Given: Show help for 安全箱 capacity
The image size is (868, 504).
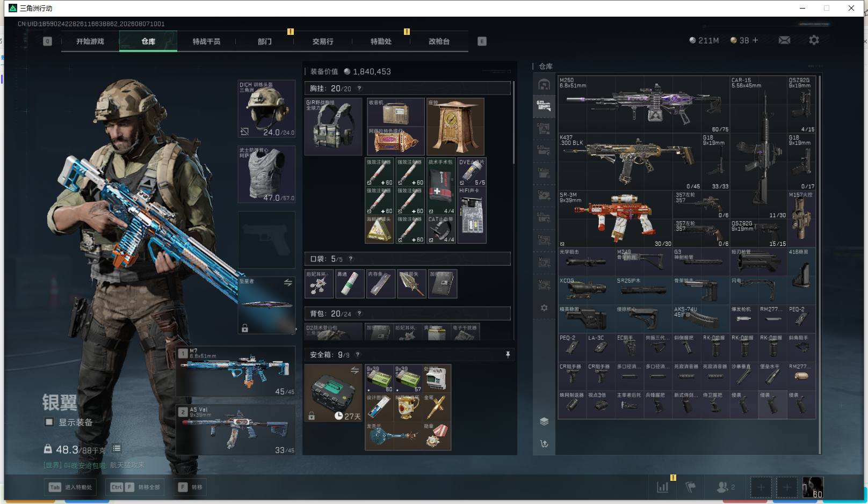Looking at the screenshot, I should [x=358, y=355].
